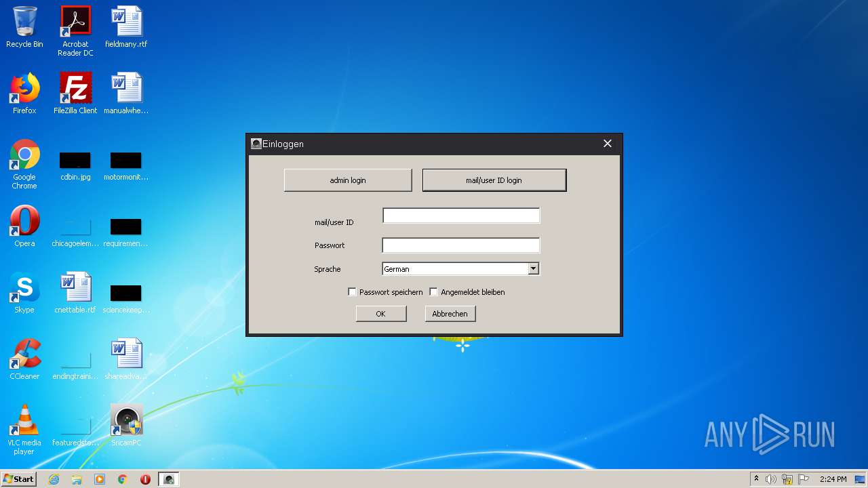Open the Action Center flag icon

click(x=803, y=479)
